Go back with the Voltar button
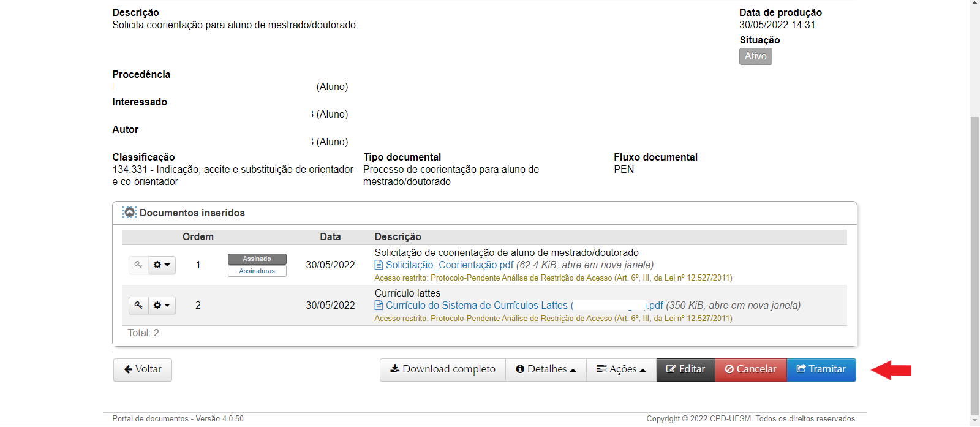980x427 pixels. pyautogui.click(x=143, y=369)
